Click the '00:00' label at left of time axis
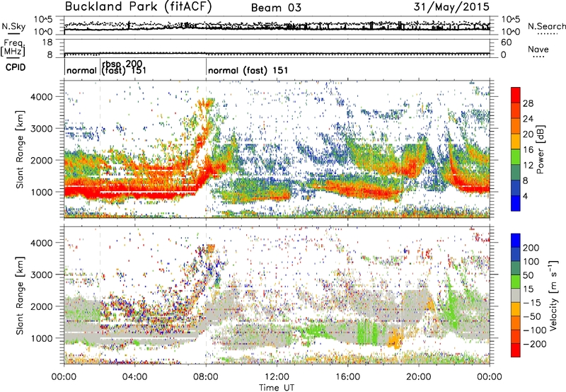 point(64,377)
